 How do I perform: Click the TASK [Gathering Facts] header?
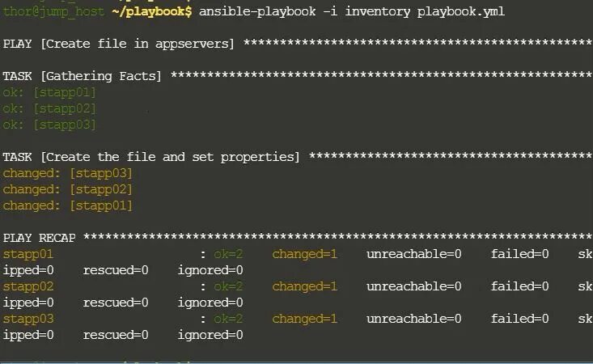tap(82, 76)
